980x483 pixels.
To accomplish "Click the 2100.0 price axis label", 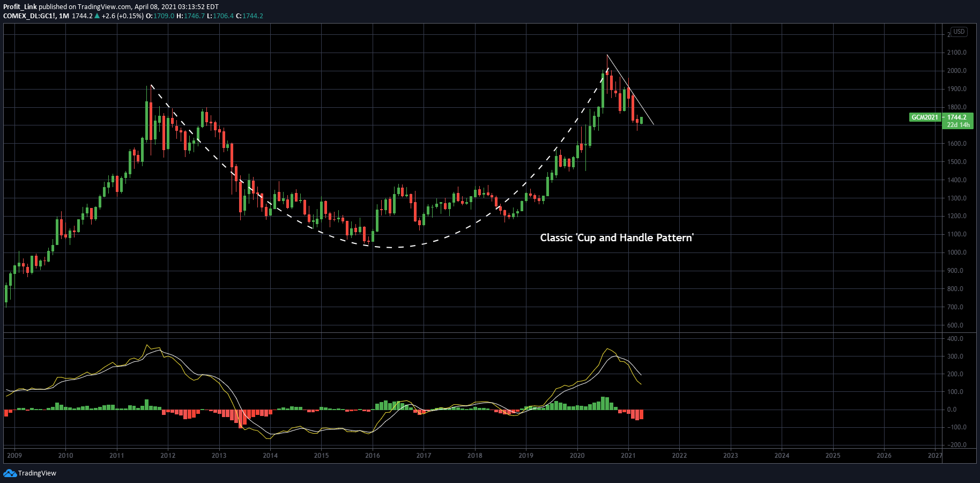I will pos(957,53).
